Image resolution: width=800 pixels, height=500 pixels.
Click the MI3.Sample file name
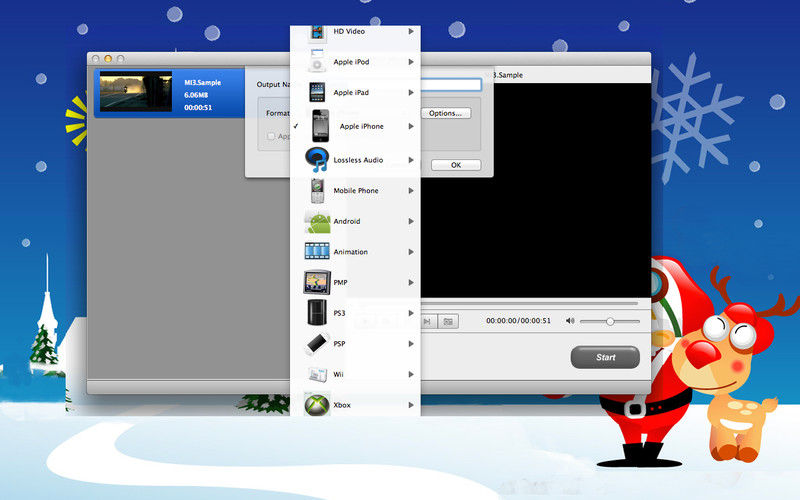coord(203,82)
